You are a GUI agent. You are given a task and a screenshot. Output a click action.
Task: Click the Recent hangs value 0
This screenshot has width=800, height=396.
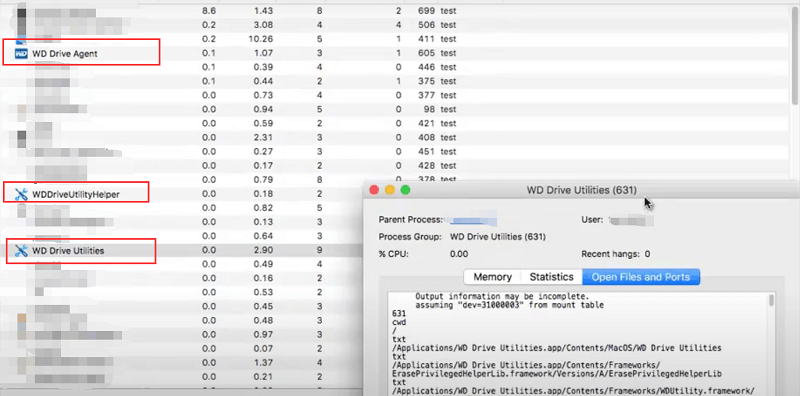point(647,254)
